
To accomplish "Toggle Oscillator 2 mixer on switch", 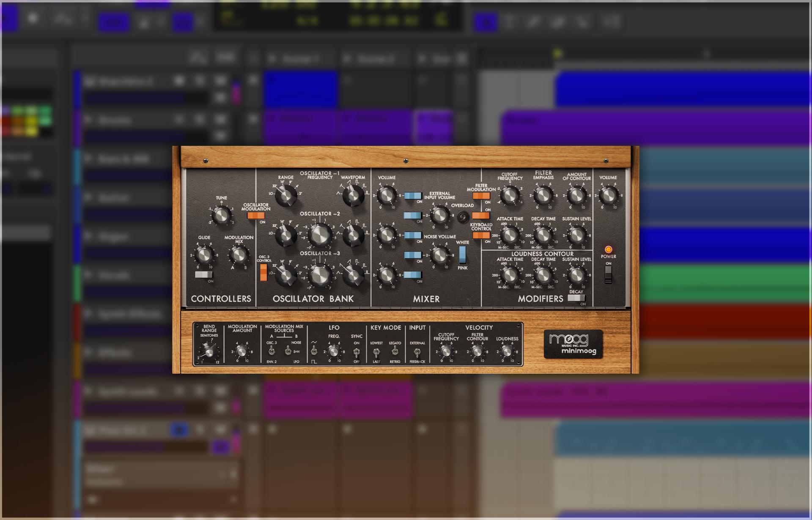I will (x=413, y=235).
